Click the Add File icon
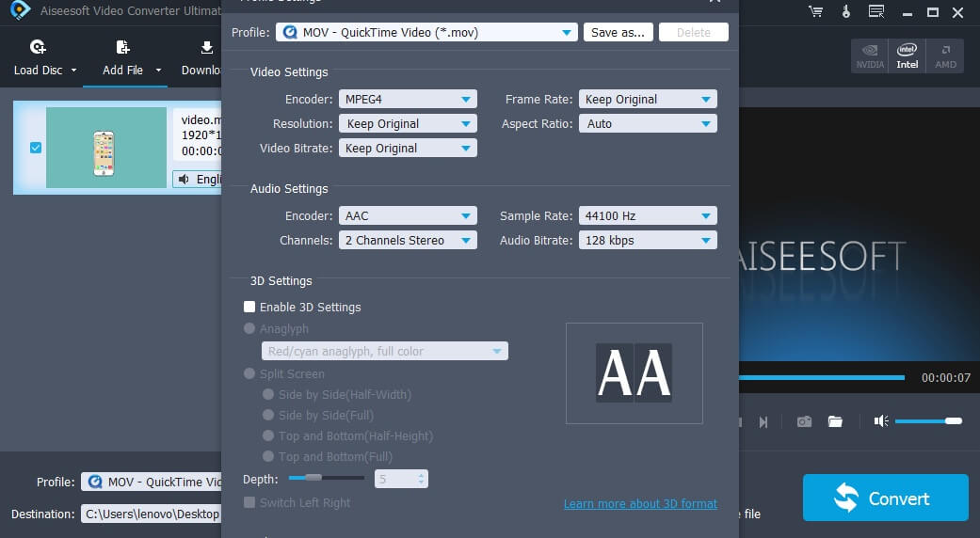Viewport: 980px width, 538px height. point(122,47)
